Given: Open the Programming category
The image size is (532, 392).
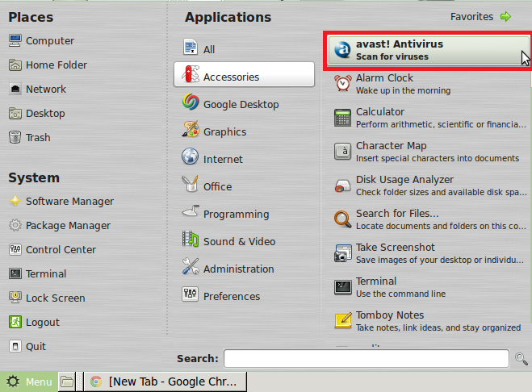Looking at the screenshot, I should pos(226,212).
